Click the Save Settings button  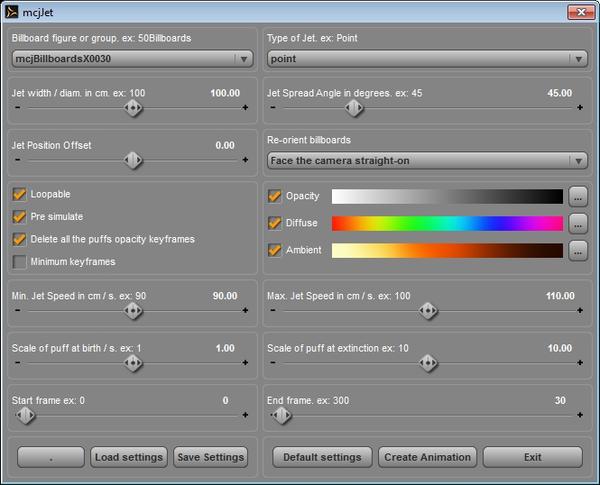coord(210,457)
